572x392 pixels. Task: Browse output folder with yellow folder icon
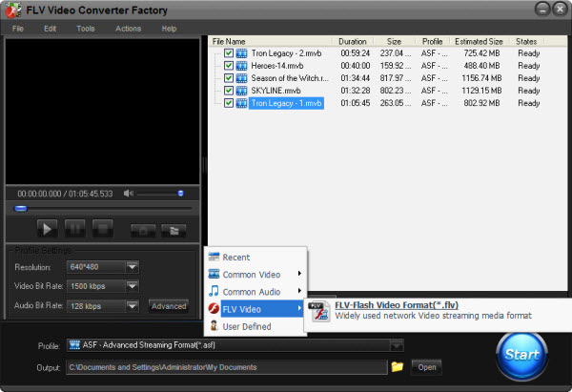[x=398, y=366]
